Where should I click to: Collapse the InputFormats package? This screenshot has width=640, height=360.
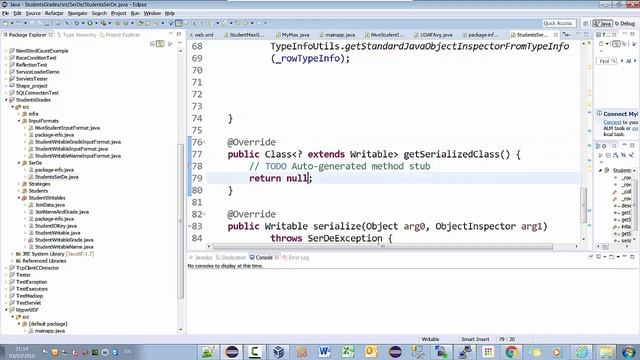[x=19, y=121]
